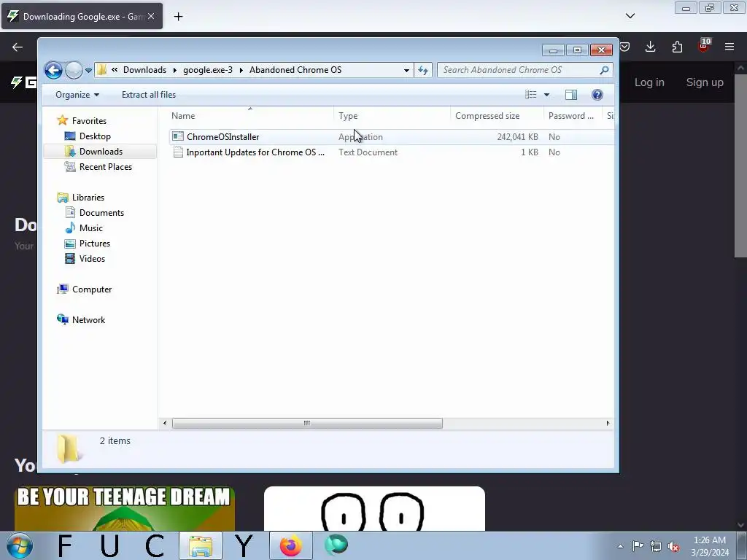747x560 pixels.
Task: Open the Firefox extensions icon
Action: click(x=677, y=47)
